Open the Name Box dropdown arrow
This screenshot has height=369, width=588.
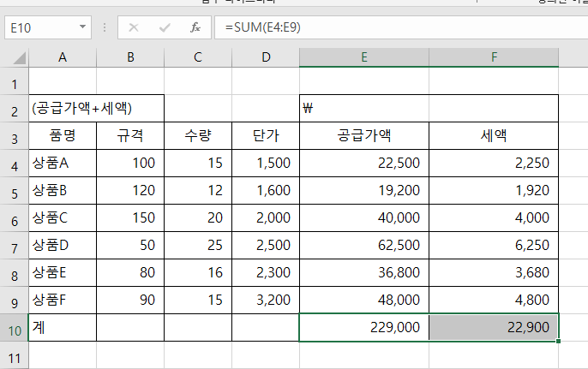coord(82,27)
